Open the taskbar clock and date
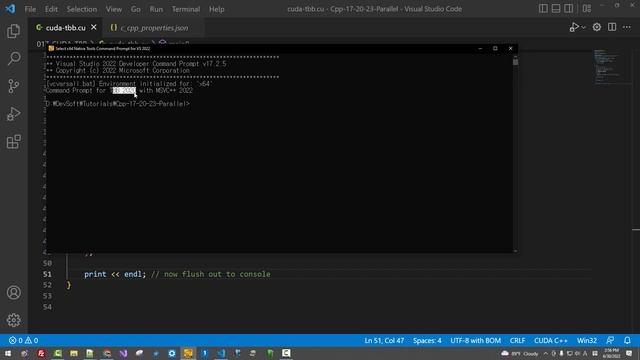Screen dimensions: 640x360 click(611, 353)
